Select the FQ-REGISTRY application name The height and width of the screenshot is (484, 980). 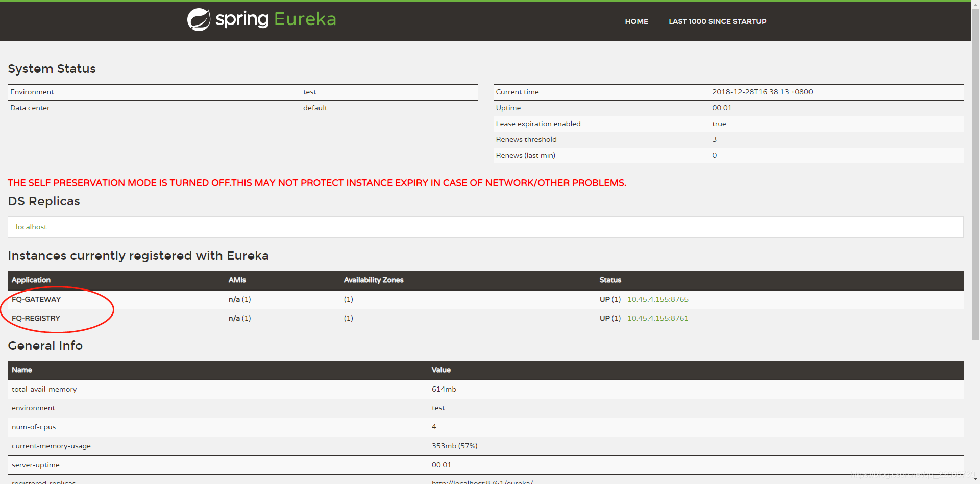pyautogui.click(x=36, y=318)
